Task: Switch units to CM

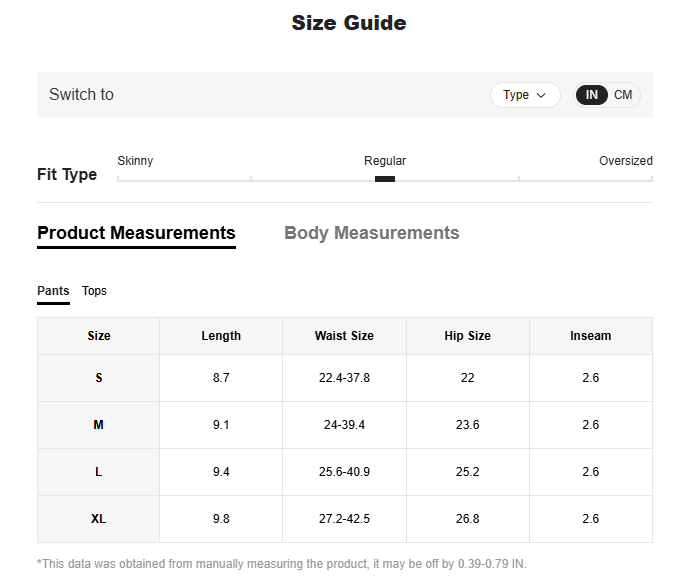Action: pyautogui.click(x=623, y=95)
